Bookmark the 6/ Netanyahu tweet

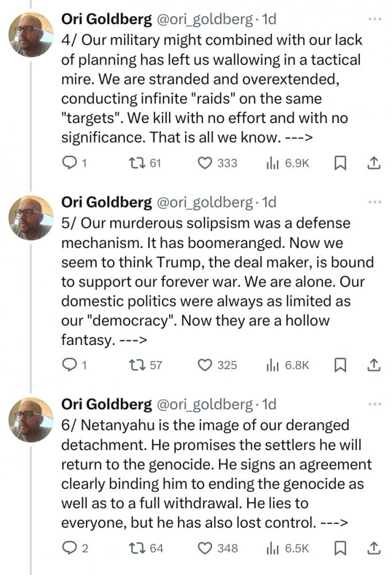pos(340,548)
